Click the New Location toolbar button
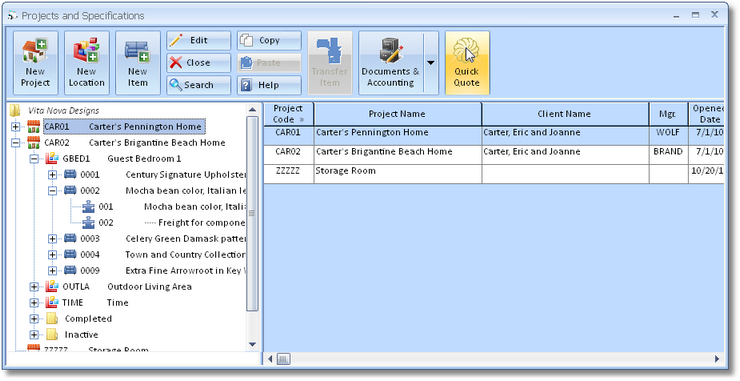The image size is (740, 381). click(86, 63)
